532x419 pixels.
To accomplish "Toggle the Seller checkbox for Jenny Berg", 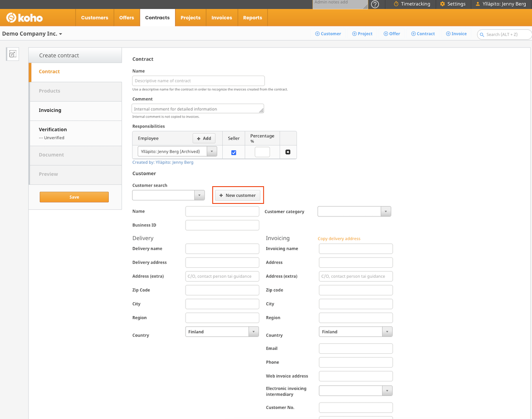I will pyautogui.click(x=234, y=152).
